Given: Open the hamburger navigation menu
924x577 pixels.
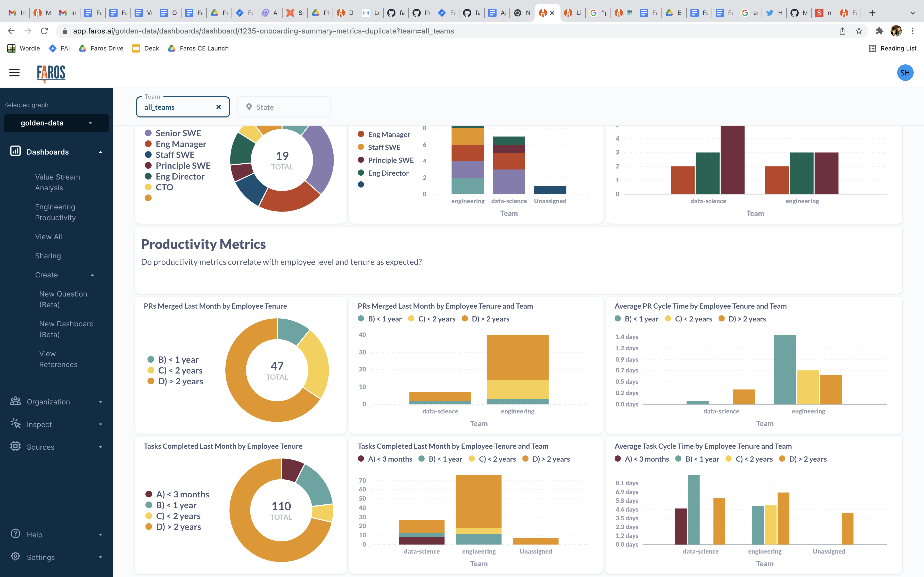Looking at the screenshot, I should click(x=14, y=72).
